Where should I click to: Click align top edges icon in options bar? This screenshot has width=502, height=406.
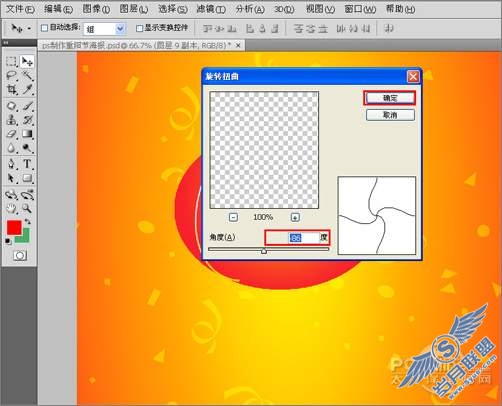click(x=207, y=29)
